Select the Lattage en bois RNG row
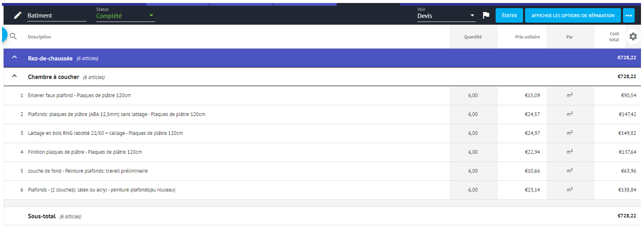 point(105,133)
